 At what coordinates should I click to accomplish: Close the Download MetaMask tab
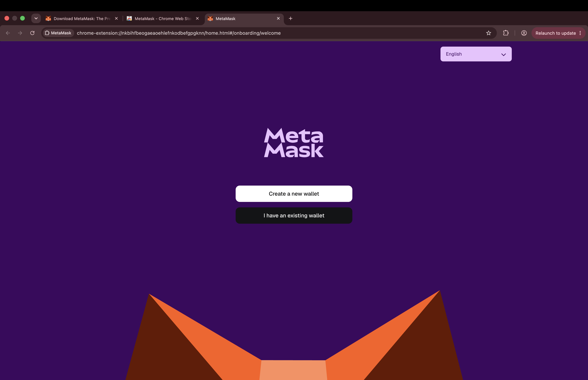coord(117,19)
